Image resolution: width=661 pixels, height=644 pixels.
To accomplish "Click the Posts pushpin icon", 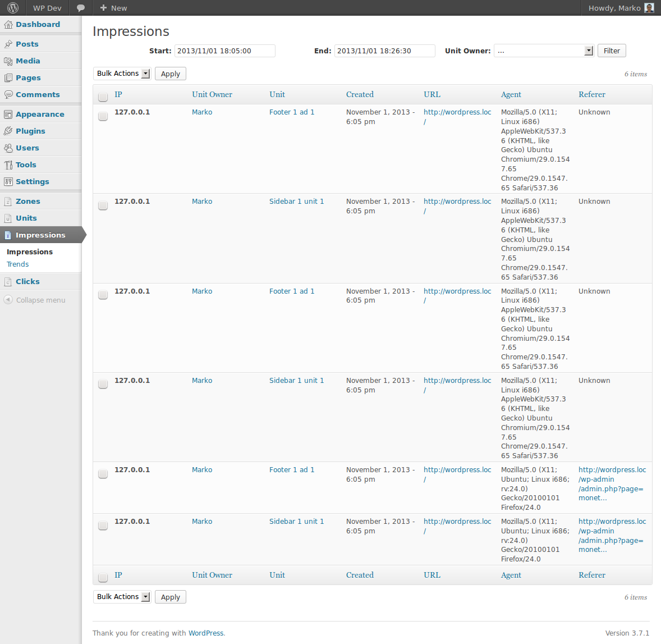I will pyautogui.click(x=8, y=44).
